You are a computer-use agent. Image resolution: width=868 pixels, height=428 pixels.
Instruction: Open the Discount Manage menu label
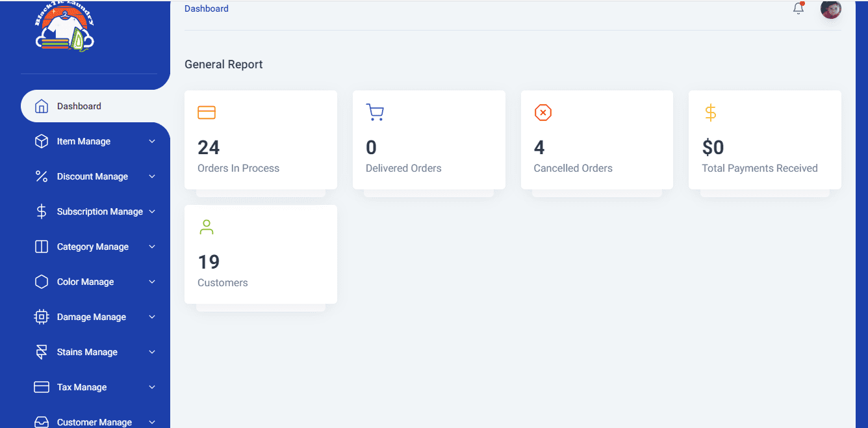(x=92, y=176)
